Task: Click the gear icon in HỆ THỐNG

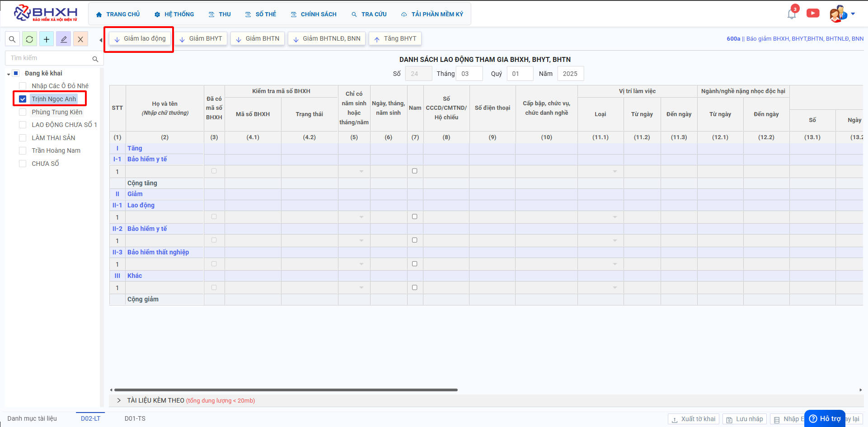Action: 157,14
